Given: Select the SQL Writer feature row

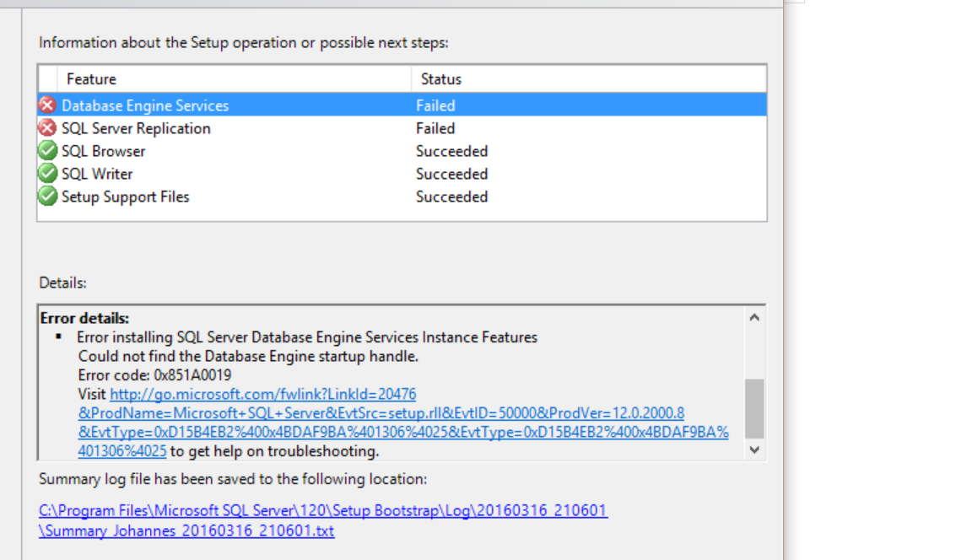Looking at the screenshot, I should [x=402, y=174].
